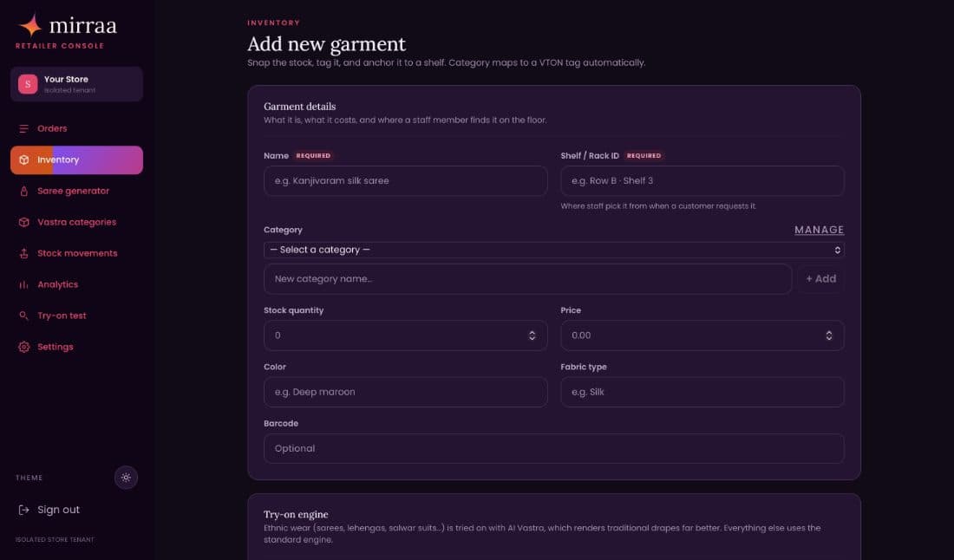Click the Stock quantity spinner arrows
This screenshot has height=560, width=954.
click(532, 335)
